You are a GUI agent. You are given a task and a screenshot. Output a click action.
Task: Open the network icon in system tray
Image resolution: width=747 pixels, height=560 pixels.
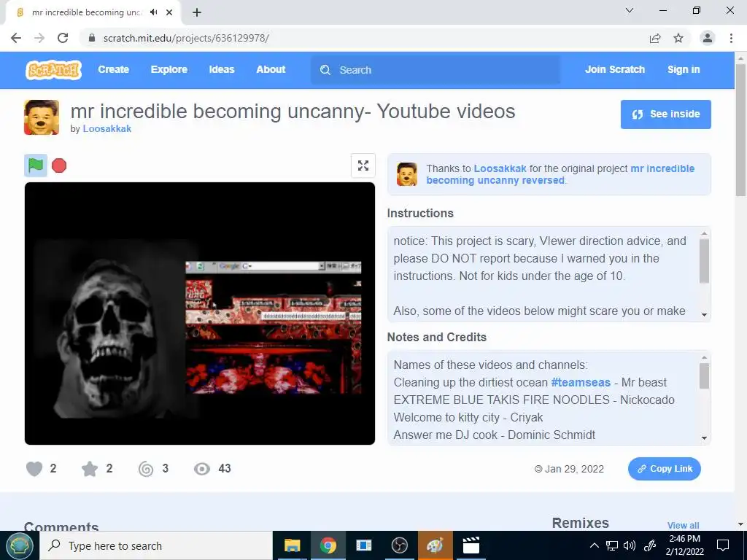[612, 545]
